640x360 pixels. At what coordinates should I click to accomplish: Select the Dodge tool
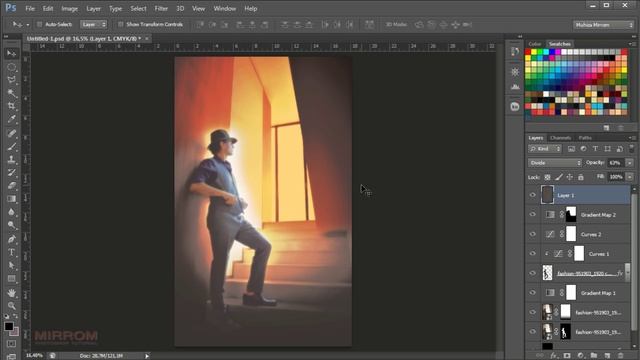pos(11,225)
